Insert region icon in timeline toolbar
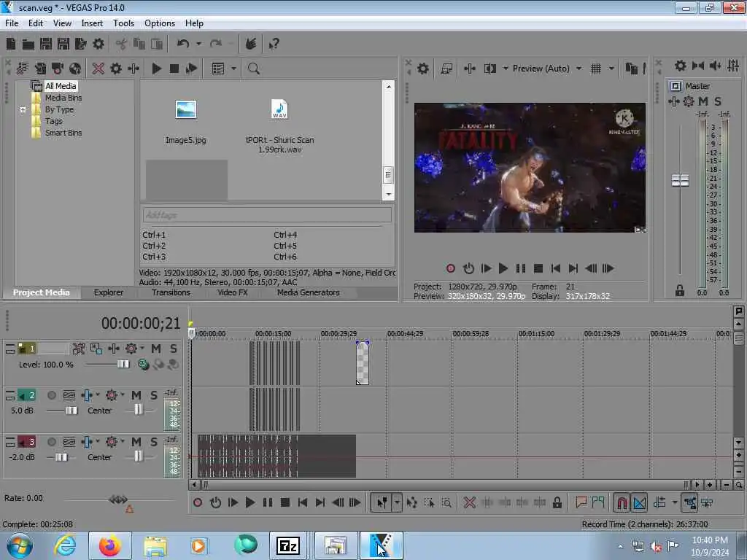The width and height of the screenshot is (747, 560). [598, 502]
